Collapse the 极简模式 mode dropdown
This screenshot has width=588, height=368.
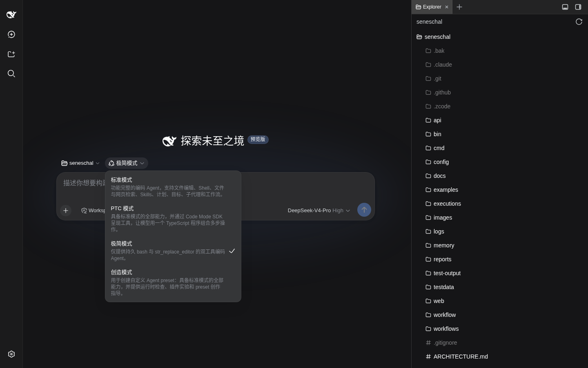(127, 163)
